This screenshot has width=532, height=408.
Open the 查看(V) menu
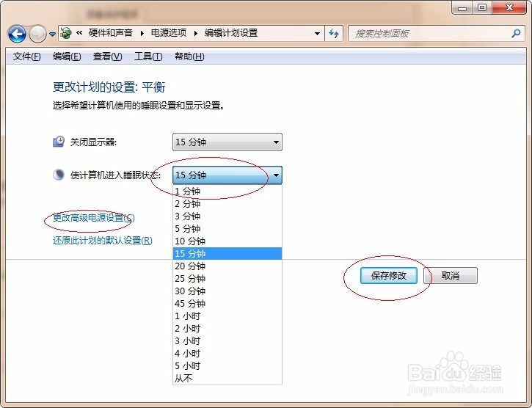[108, 57]
